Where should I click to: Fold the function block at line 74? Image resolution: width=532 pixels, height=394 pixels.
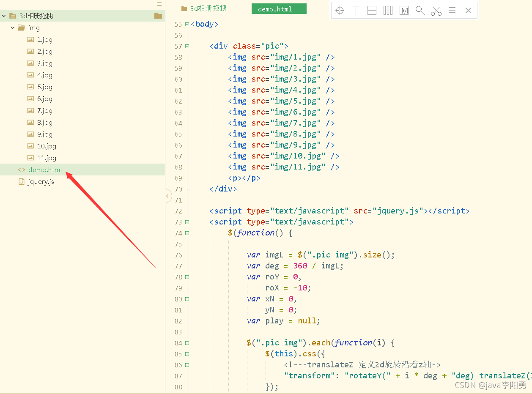(187, 233)
